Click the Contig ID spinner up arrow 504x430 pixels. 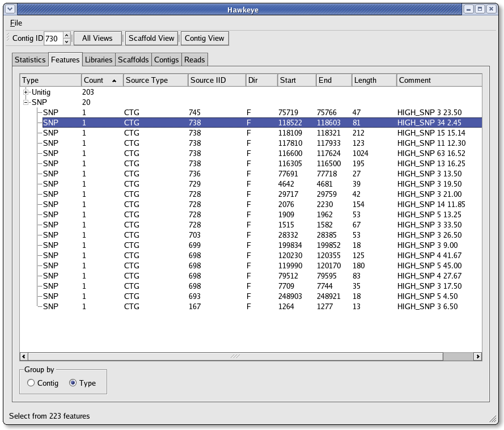tap(66, 35)
